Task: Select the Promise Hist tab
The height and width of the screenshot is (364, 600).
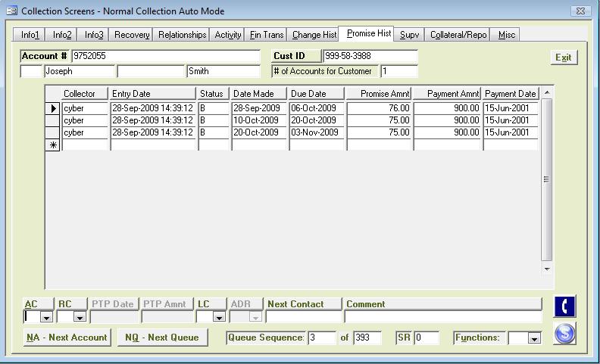Action: tap(367, 33)
